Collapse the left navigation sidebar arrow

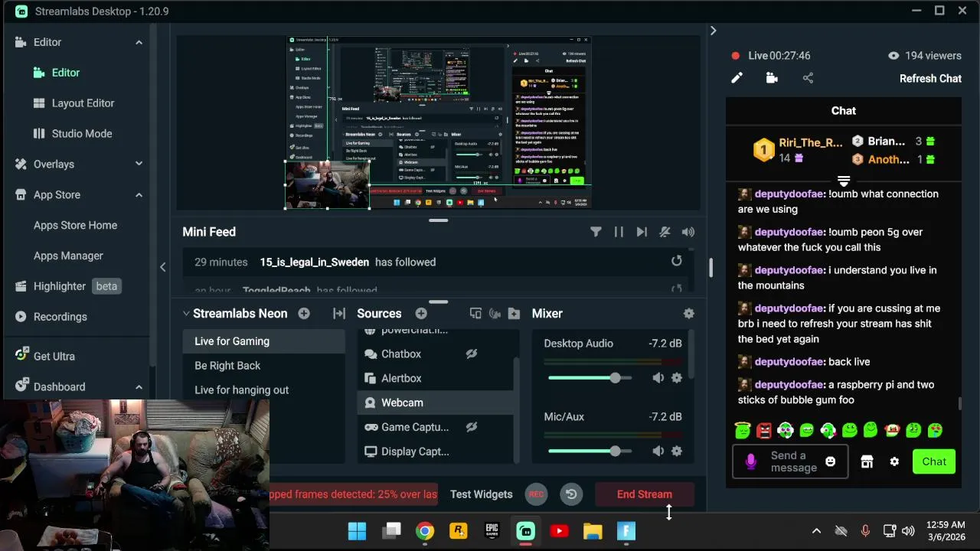pyautogui.click(x=162, y=267)
